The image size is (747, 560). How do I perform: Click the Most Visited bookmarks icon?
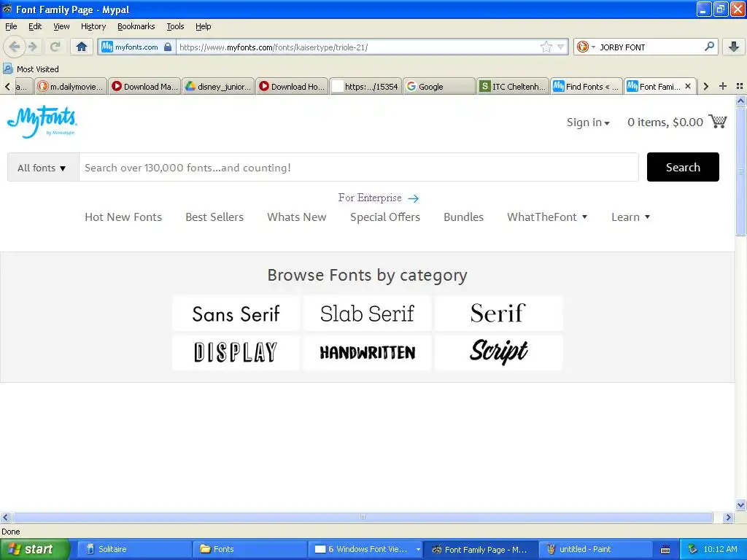(x=7, y=69)
